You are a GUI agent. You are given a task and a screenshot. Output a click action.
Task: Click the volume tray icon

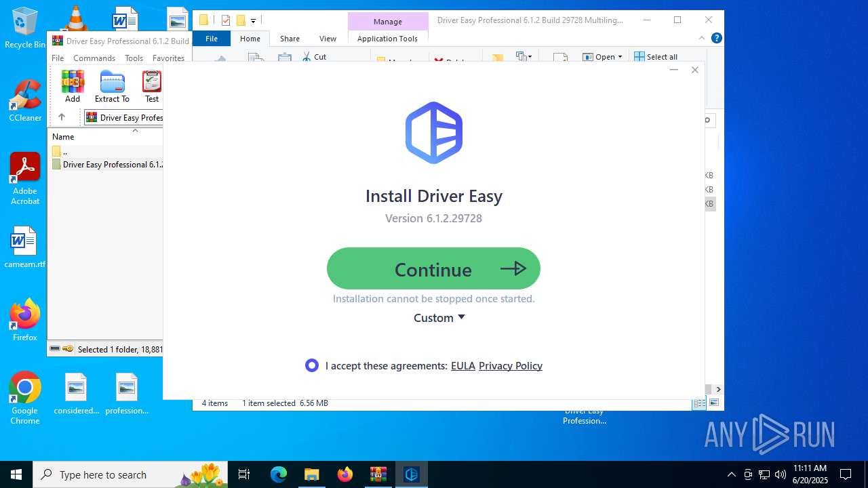point(780,474)
